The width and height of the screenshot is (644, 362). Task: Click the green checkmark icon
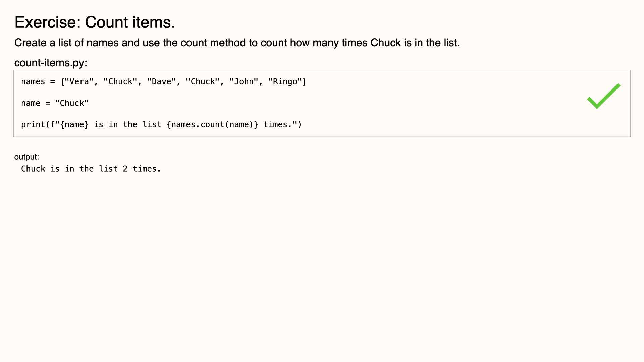pos(603,96)
